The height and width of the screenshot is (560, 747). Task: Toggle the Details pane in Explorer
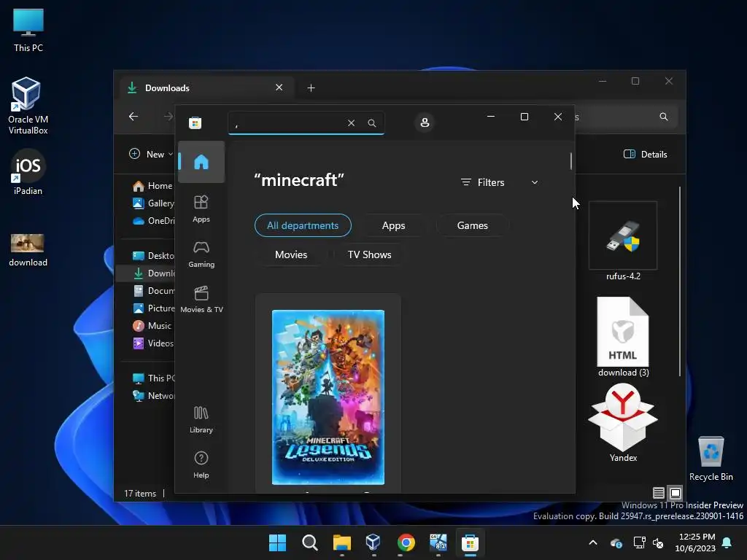click(x=646, y=154)
